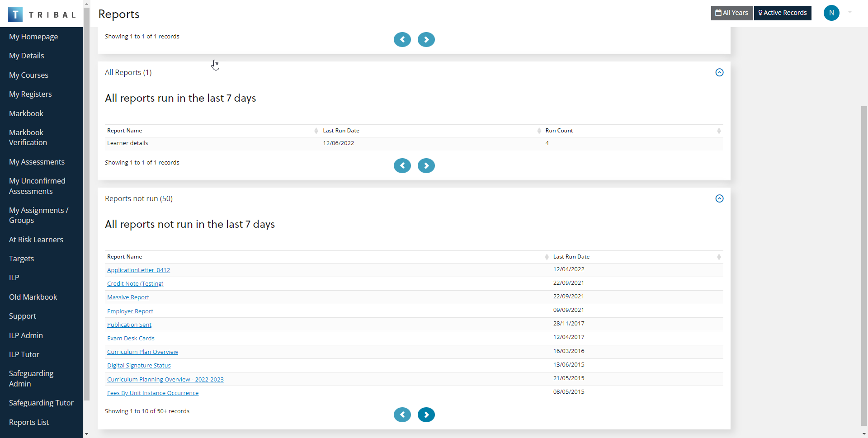Open Reports List in the sidebar
The image size is (868, 438).
click(29, 422)
